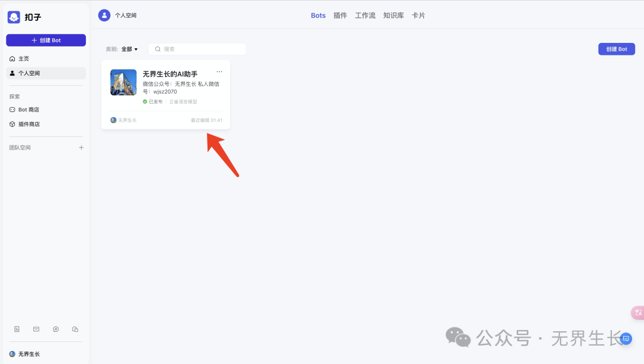Click the 探索 section label
The image size is (644, 364).
(14, 97)
